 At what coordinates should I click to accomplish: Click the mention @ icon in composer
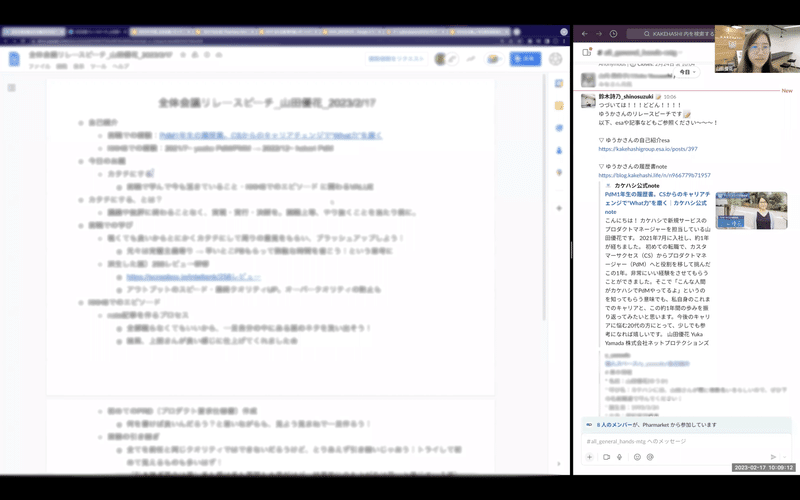(650, 457)
